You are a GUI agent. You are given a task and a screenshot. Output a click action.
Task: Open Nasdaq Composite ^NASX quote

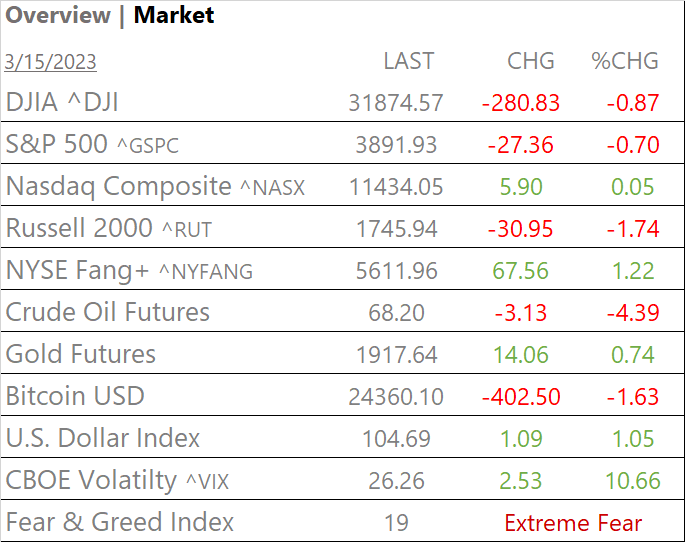(155, 186)
